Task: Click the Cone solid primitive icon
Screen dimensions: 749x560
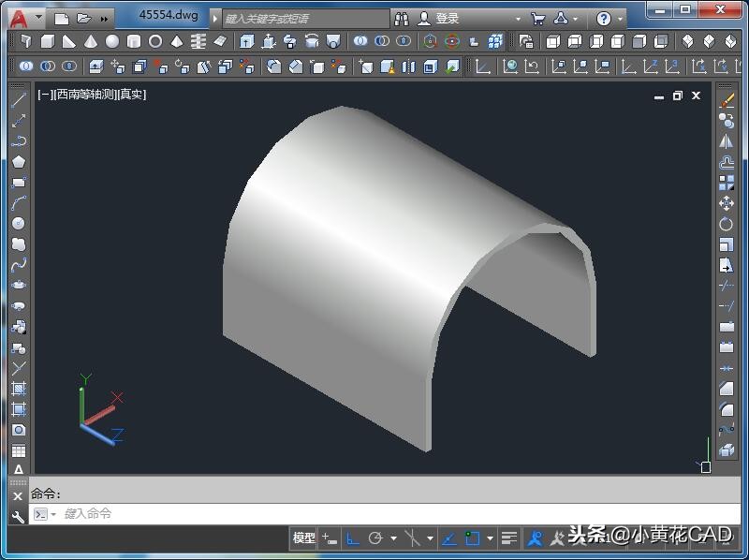Action: (91, 41)
